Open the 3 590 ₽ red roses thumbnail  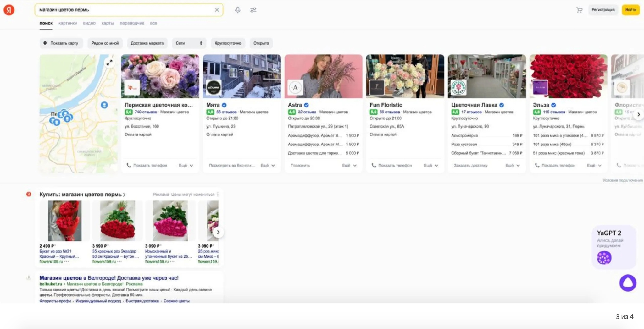(118, 221)
